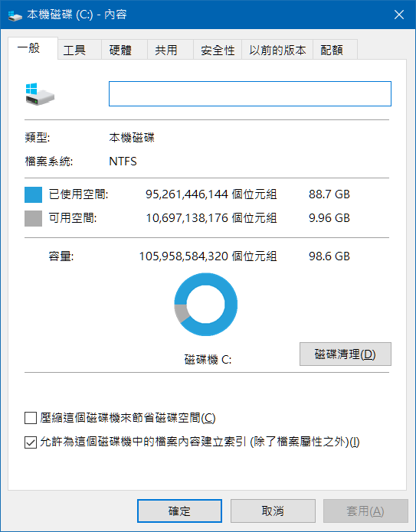Click the 取消 button

click(x=273, y=511)
